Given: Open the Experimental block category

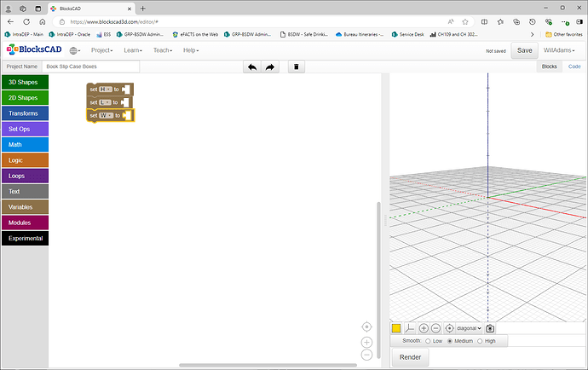Looking at the screenshot, I should [x=25, y=239].
